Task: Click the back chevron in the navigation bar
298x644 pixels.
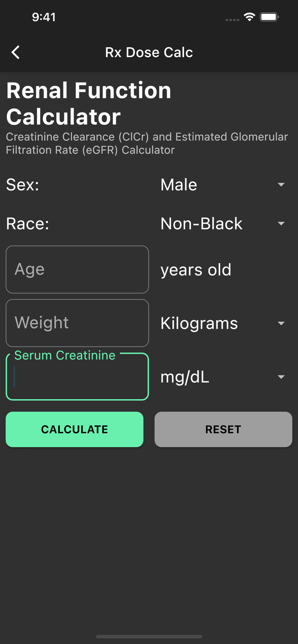Action: (x=15, y=52)
